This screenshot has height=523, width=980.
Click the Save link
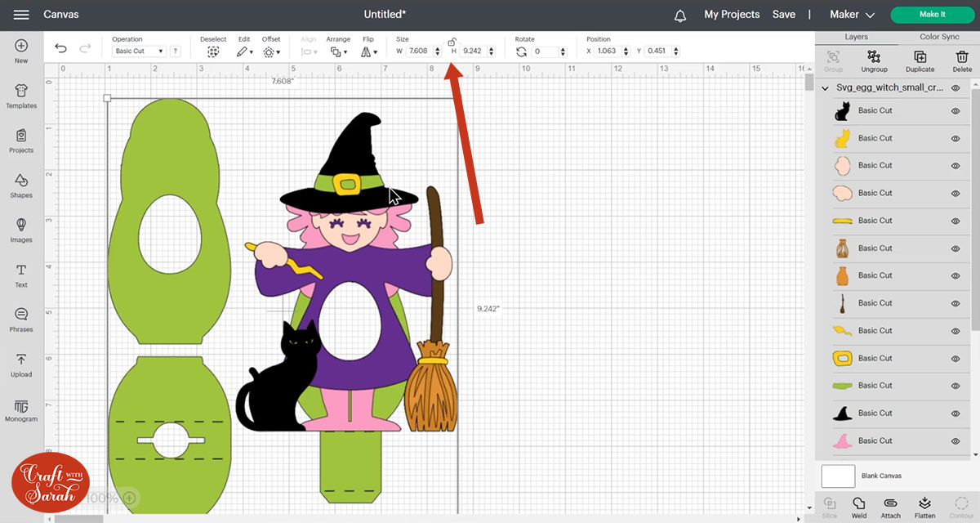(x=783, y=15)
